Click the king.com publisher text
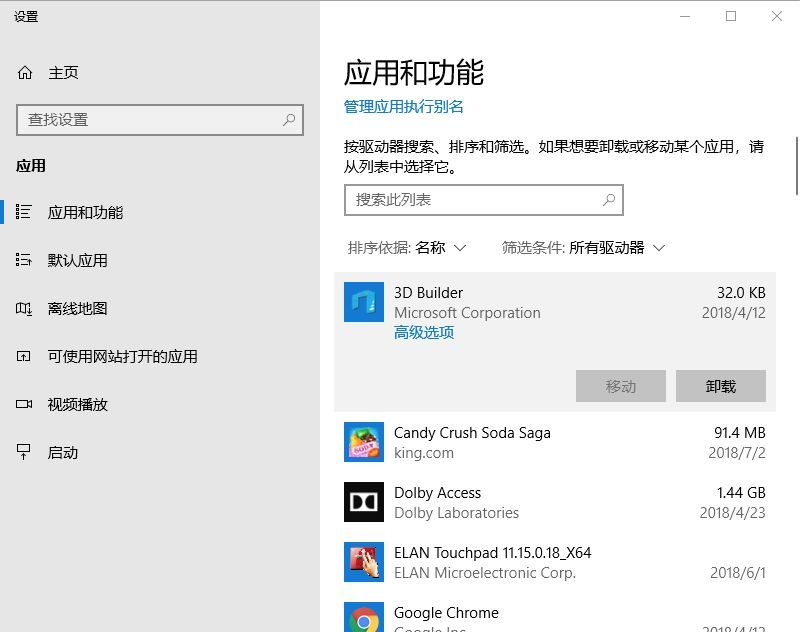This screenshot has width=800, height=632. tap(424, 453)
